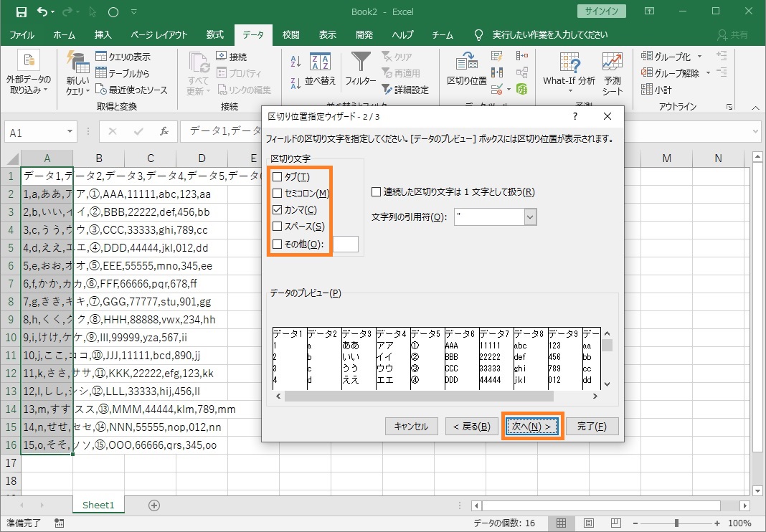Click the その他 delimiter text field
Screen dimensions: 766x532
pyautogui.click(x=346, y=244)
